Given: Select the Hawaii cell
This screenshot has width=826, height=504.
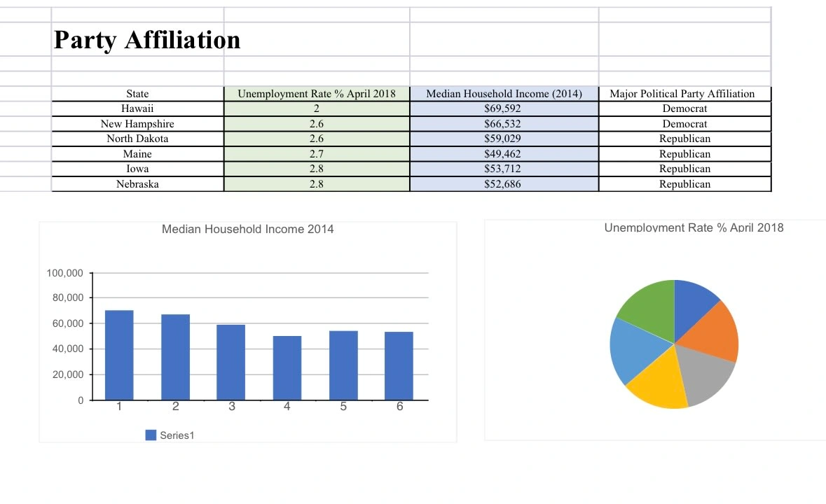Looking at the screenshot, I should pyautogui.click(x=137, y=108).
